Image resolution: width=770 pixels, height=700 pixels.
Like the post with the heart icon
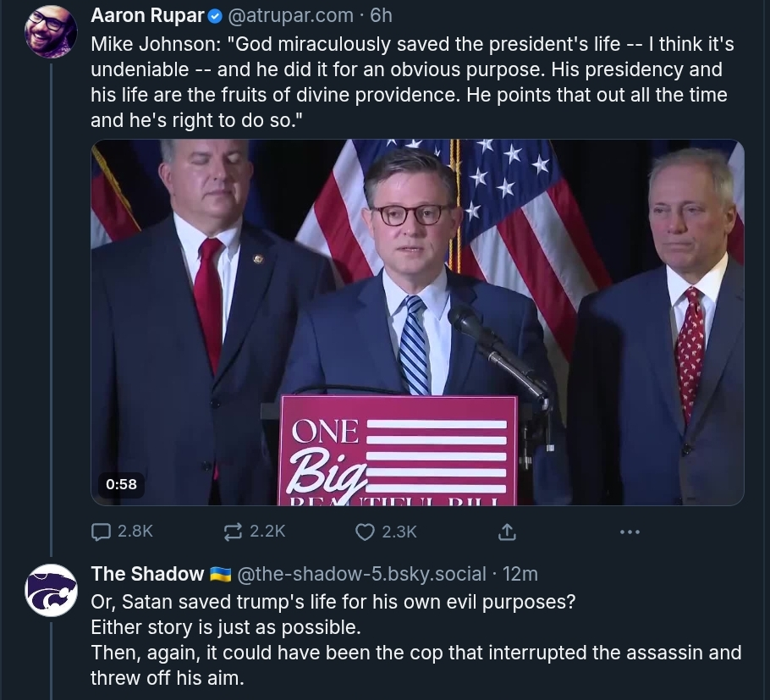[365, 532]
